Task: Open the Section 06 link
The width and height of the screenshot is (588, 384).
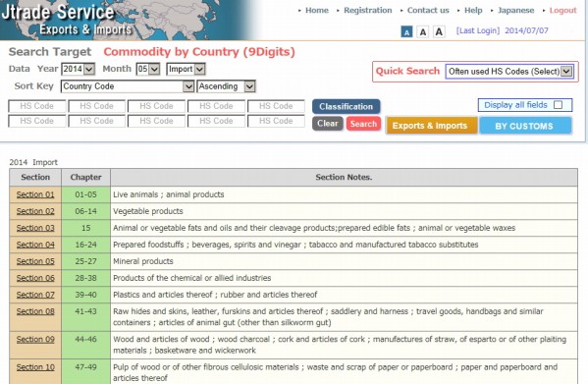Action: 35,278
